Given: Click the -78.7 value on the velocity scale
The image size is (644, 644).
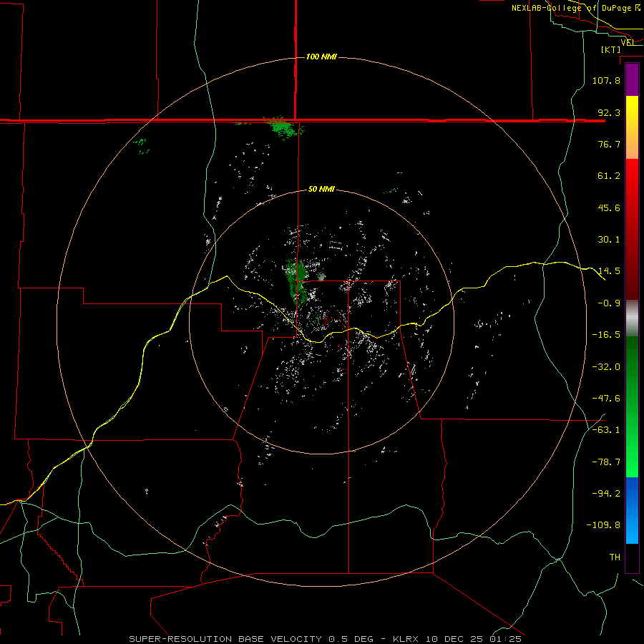Looking at the screenshot, I should coord(606,462).
